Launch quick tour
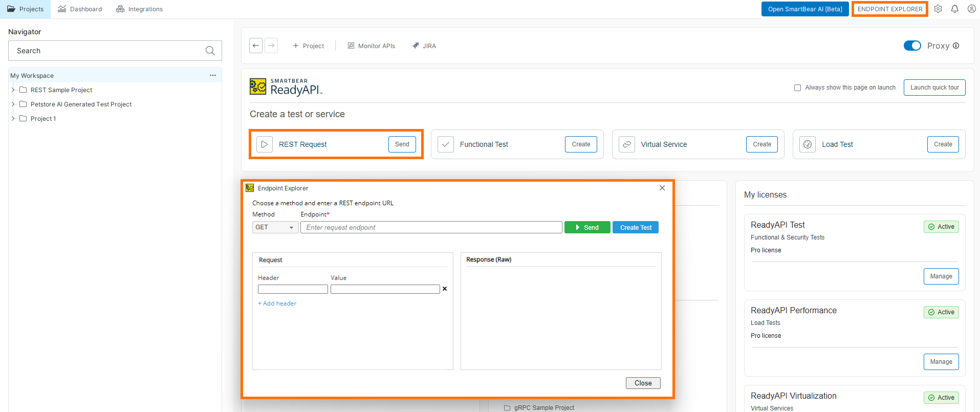This screenshot has width=980, height=412. 934,88
